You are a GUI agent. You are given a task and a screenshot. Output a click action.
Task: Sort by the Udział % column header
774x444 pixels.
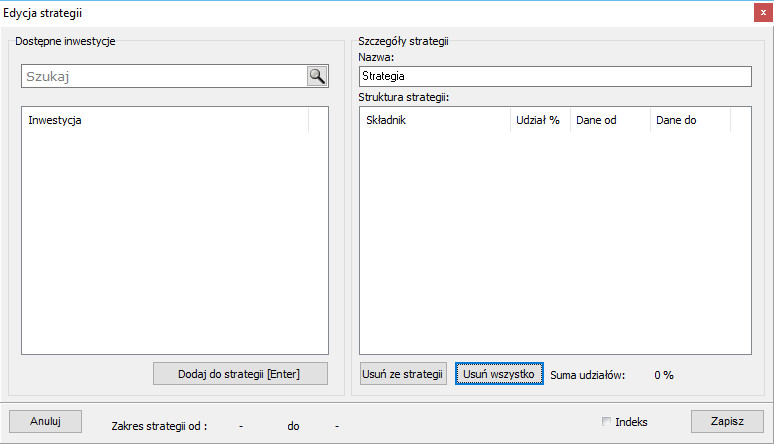point(539,120)
